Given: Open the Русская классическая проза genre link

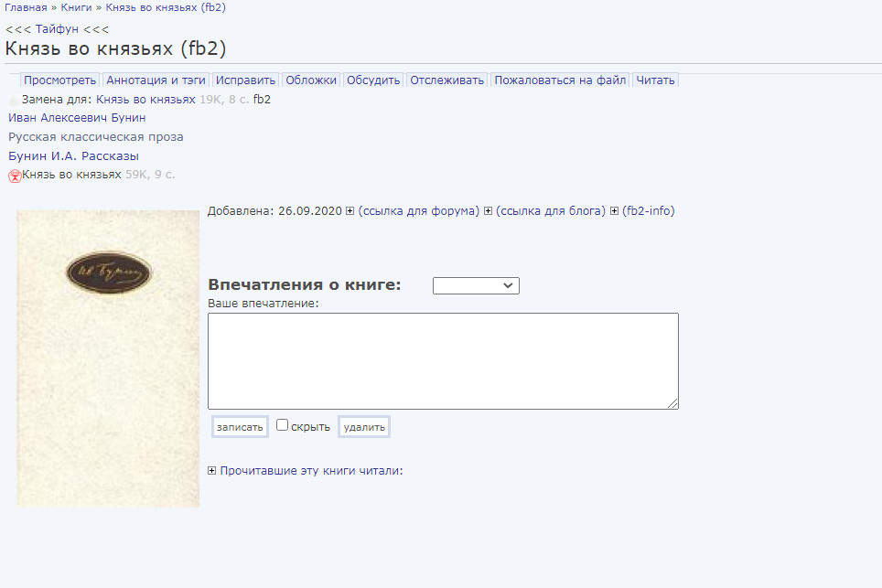Looking at the screenshot, I should 96,137.
